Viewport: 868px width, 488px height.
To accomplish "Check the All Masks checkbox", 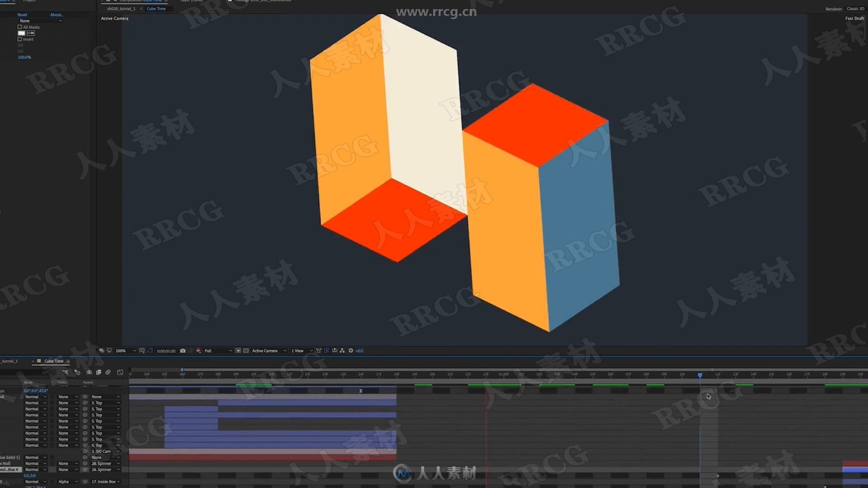I will coord(19,27).
